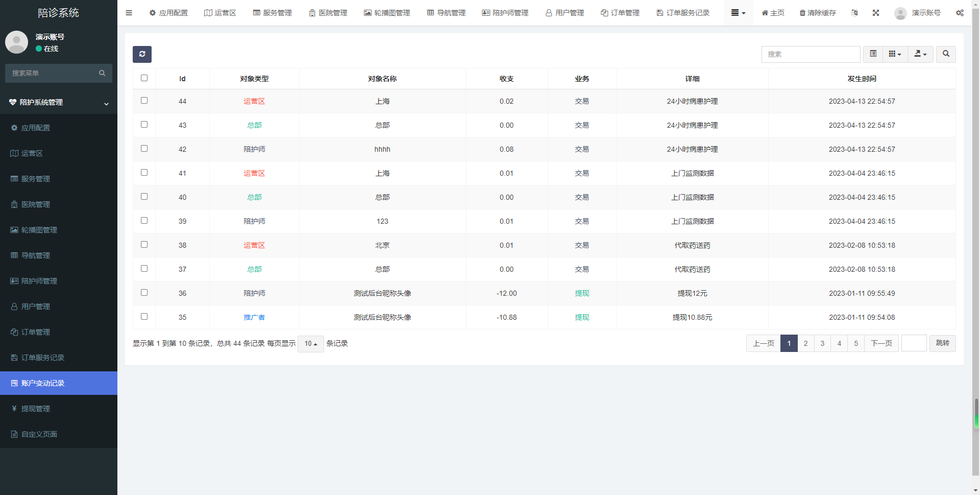Click the 下一页 next page button
Screen dimensions: 980x495
pyautogui.click(x=881, y=343)
